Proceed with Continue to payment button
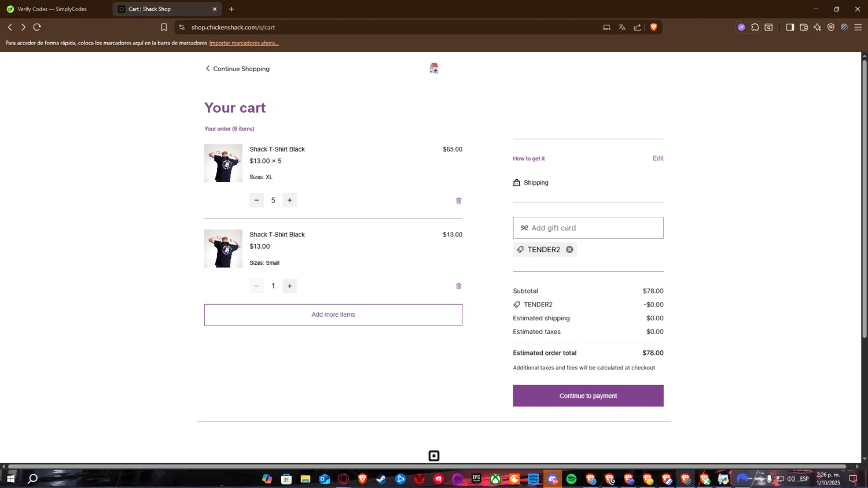 point(588,396)
